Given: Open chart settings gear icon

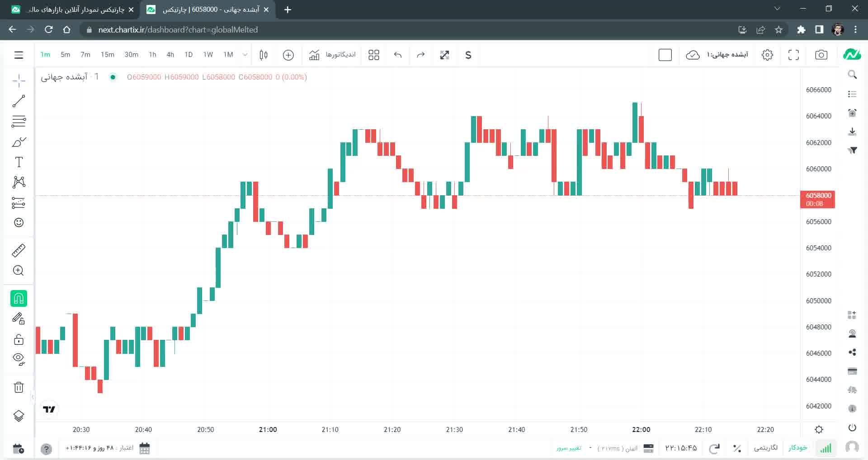Looking at the screenshot, I should click(767, 55).
